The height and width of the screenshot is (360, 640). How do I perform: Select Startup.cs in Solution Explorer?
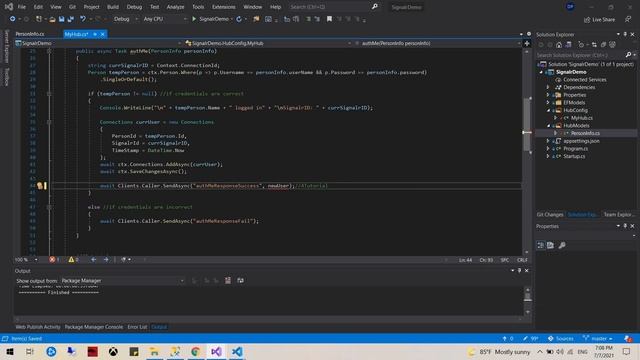point(574,156)
